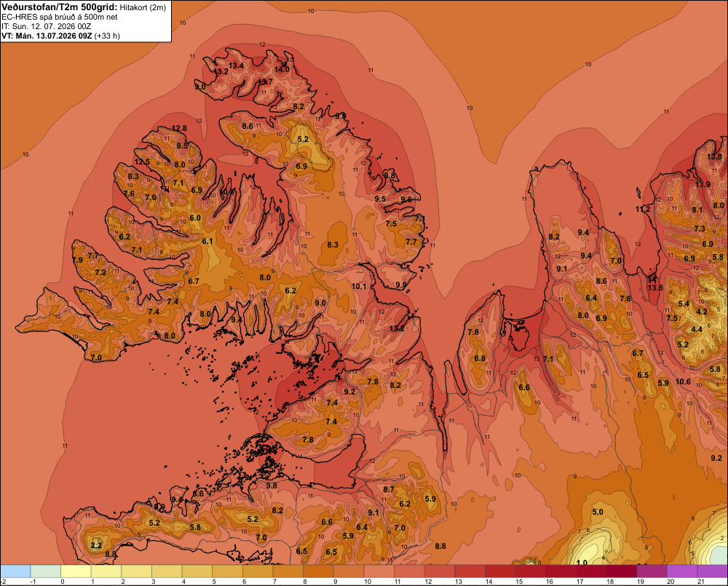Click the 10.1 temperature reading
Viewport: 728px width, 586px height.
(x=359, y=286)
